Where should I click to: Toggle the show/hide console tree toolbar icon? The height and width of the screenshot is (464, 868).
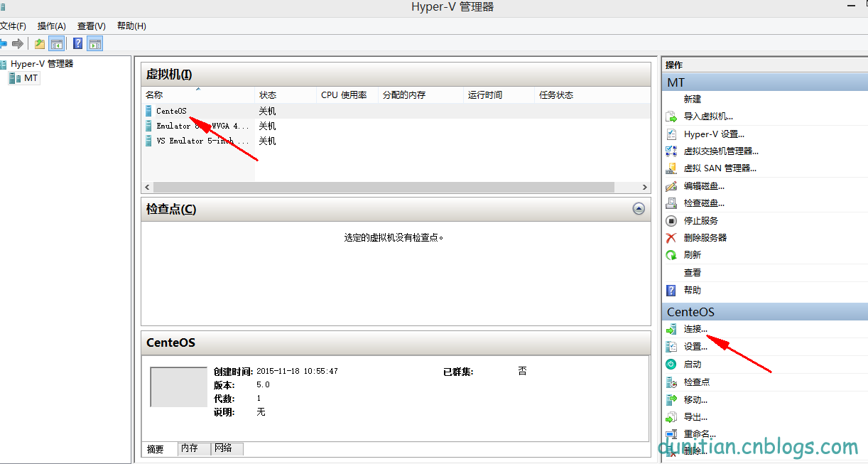(x=56, y=43)
